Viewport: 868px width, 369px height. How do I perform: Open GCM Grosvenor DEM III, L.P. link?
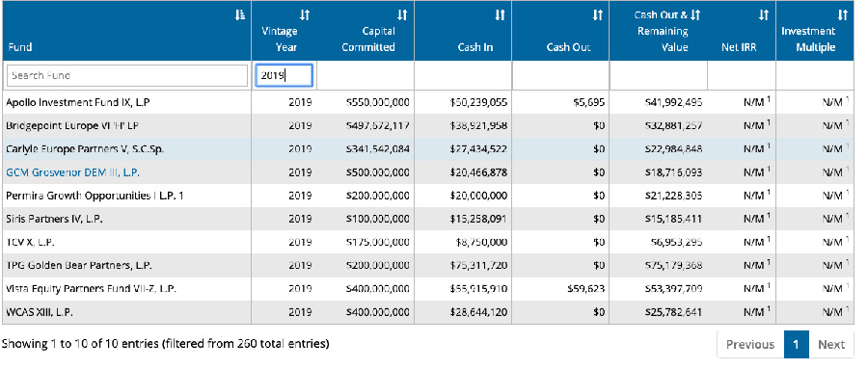pos(72,172)
